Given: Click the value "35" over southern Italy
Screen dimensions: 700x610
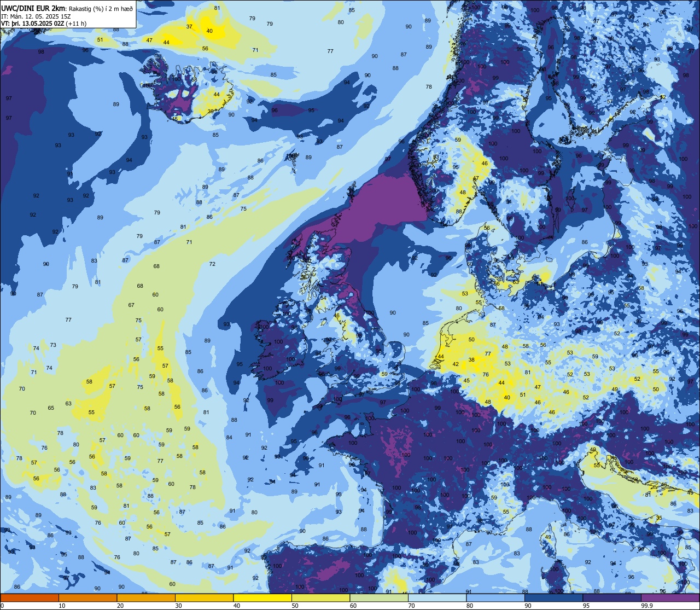Looking at the screenshot, I should pos(660,518).
